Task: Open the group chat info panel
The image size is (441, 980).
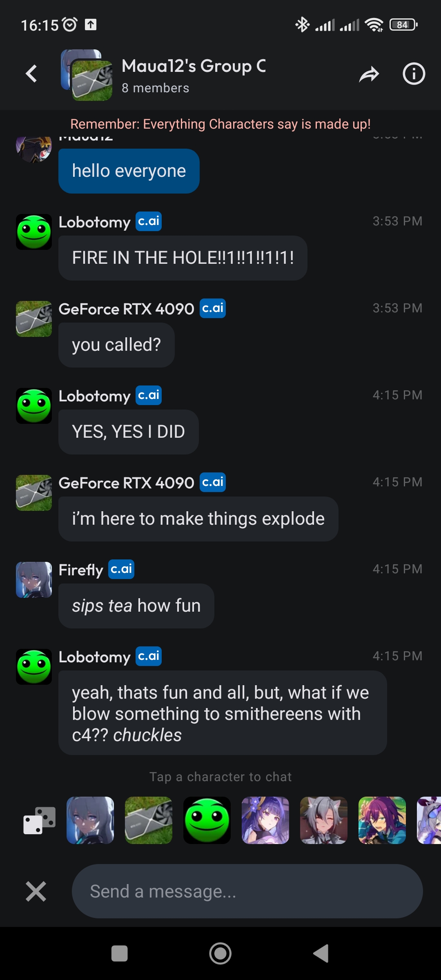Action: (414, 74)
